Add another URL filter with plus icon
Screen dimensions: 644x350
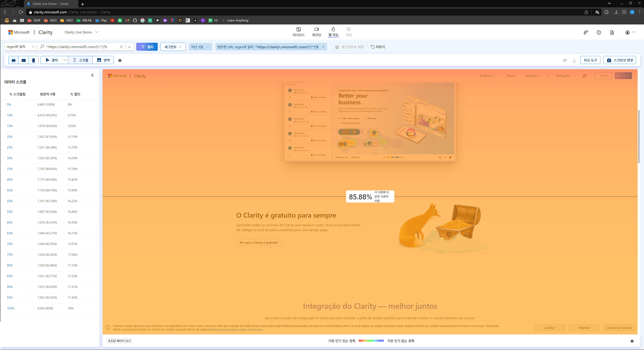click(129, 47)
